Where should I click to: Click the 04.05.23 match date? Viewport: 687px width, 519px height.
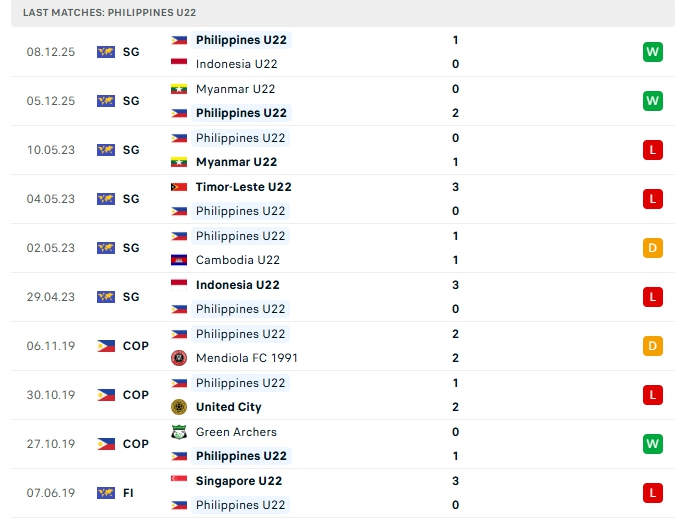pos(50,199)
